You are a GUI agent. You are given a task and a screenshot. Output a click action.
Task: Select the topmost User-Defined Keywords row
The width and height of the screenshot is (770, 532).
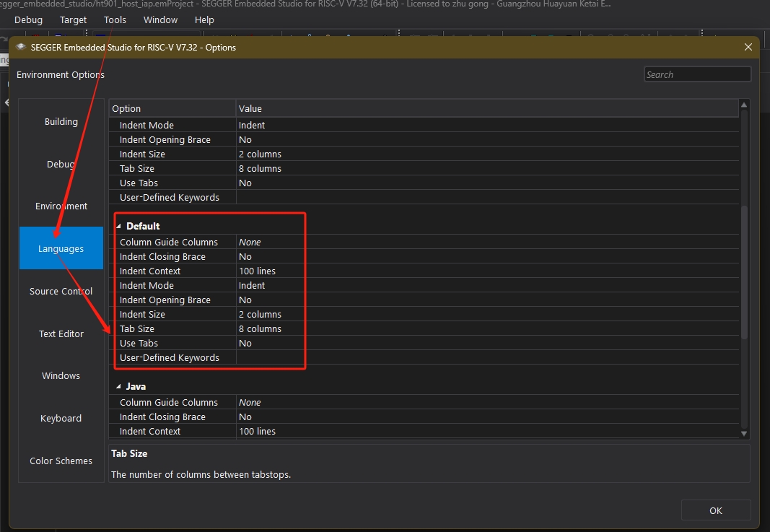(x=424, y=197)
